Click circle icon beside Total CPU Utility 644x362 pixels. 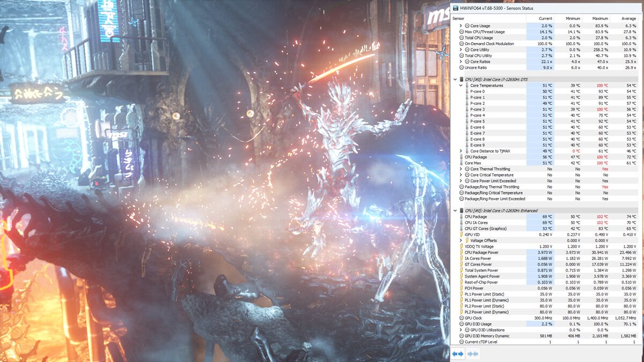pyautogui.click(x=462, y=55)
